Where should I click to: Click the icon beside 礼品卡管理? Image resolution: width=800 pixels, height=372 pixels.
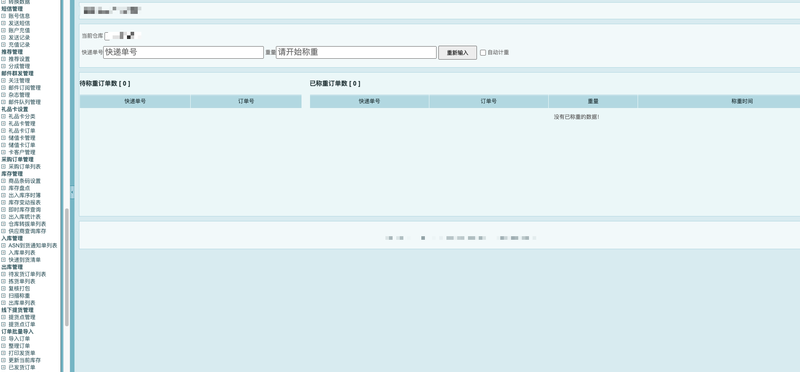coord(4,123)
